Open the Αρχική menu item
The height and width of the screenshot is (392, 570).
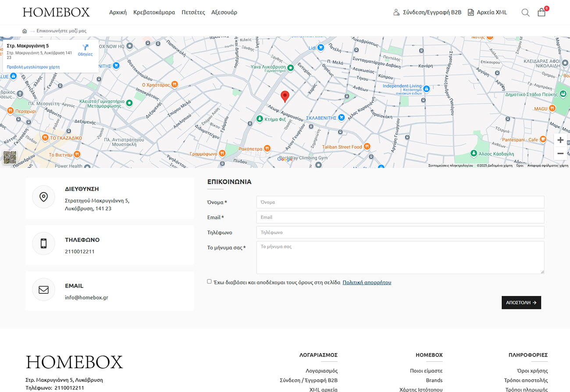(118, 12)
